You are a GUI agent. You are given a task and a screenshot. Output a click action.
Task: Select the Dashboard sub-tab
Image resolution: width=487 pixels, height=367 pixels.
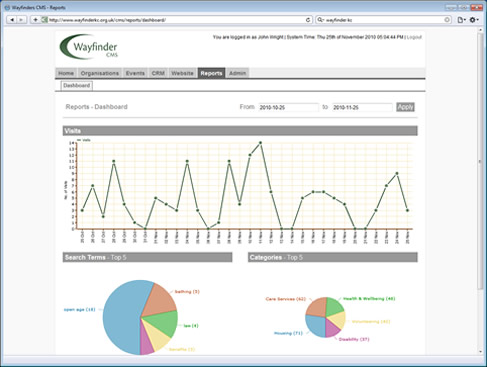[77, 86]
